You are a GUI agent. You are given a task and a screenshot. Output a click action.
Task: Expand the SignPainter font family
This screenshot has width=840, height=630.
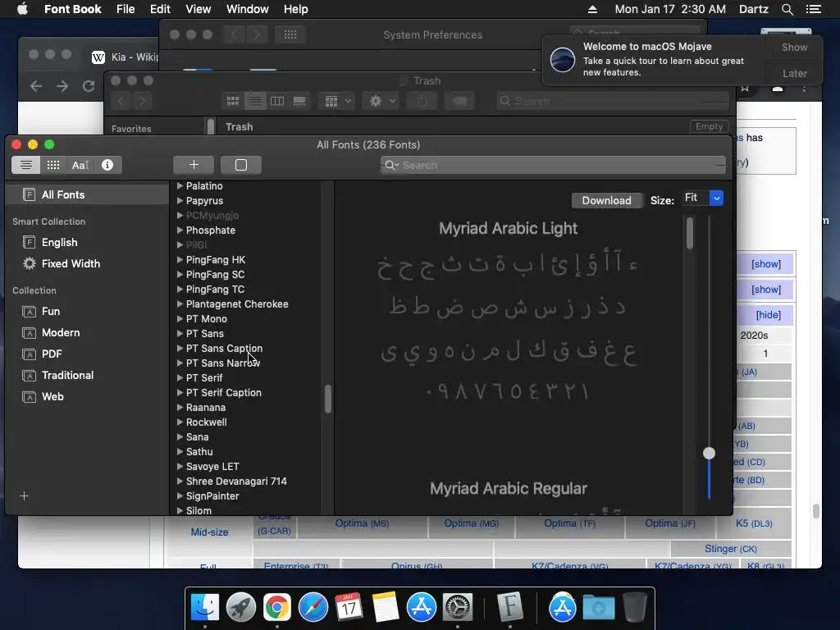coord(180,496)
